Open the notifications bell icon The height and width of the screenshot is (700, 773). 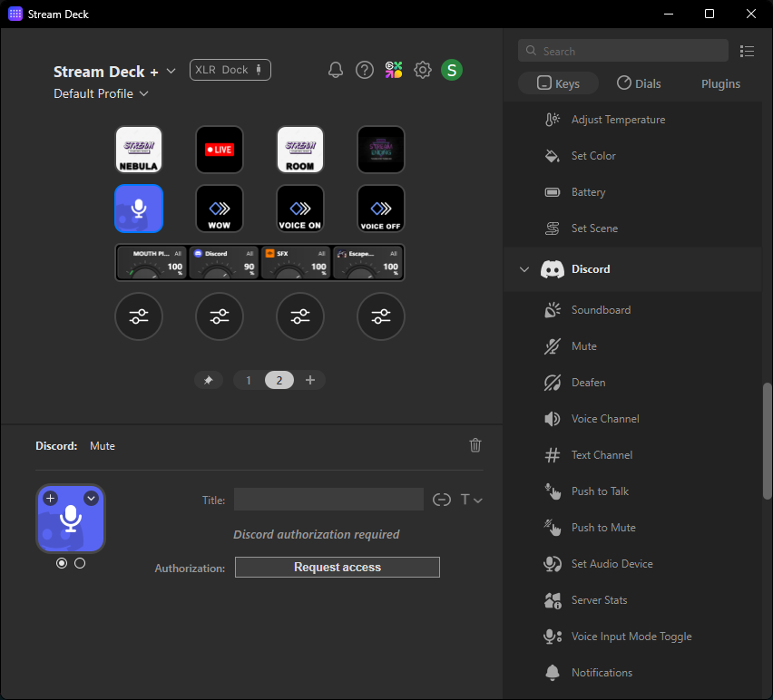pos(335,70)
